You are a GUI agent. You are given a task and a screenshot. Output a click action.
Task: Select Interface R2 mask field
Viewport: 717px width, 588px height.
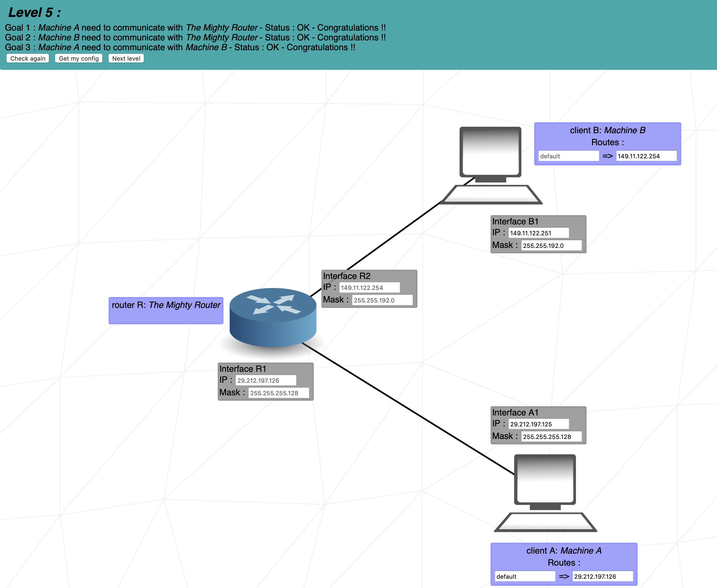[382, 300]
